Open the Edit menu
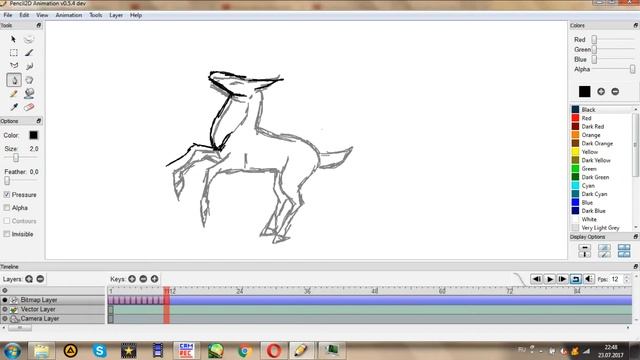 coord(24,15)
